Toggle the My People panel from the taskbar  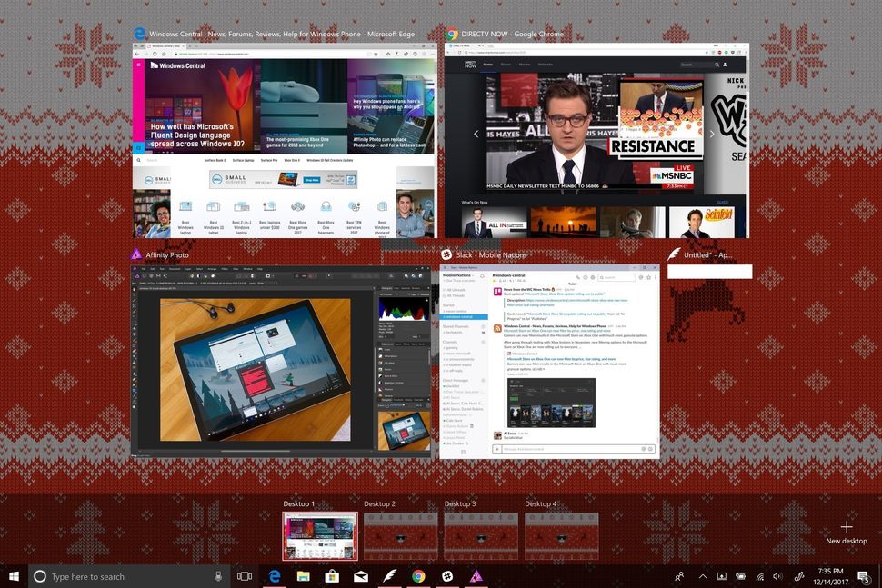[678, 576]
